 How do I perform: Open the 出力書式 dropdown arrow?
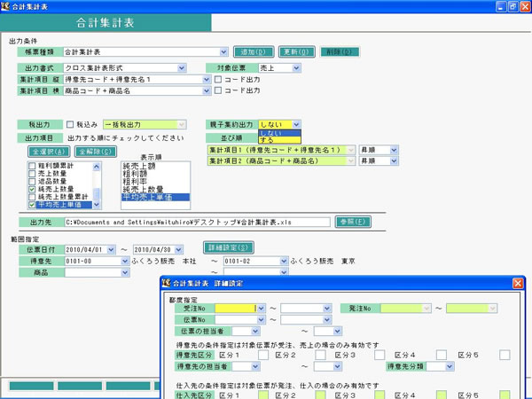182,68
